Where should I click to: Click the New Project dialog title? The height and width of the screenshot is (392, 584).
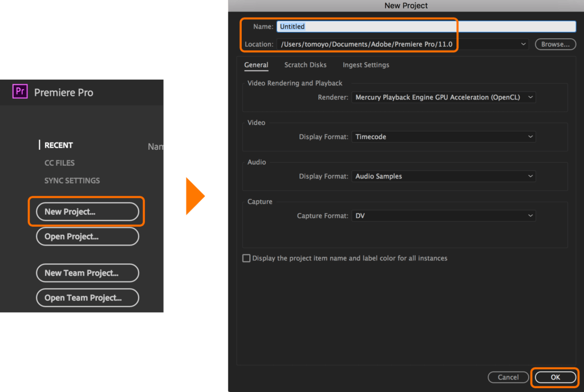405,6
